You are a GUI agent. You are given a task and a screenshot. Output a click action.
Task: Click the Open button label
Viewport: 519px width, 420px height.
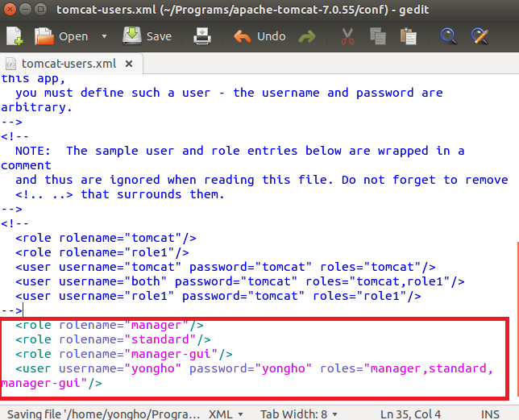(x=73, y=36)
